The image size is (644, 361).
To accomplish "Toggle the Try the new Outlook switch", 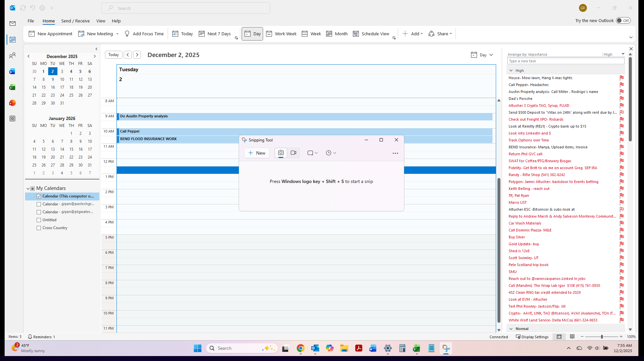I will (623, 20).
